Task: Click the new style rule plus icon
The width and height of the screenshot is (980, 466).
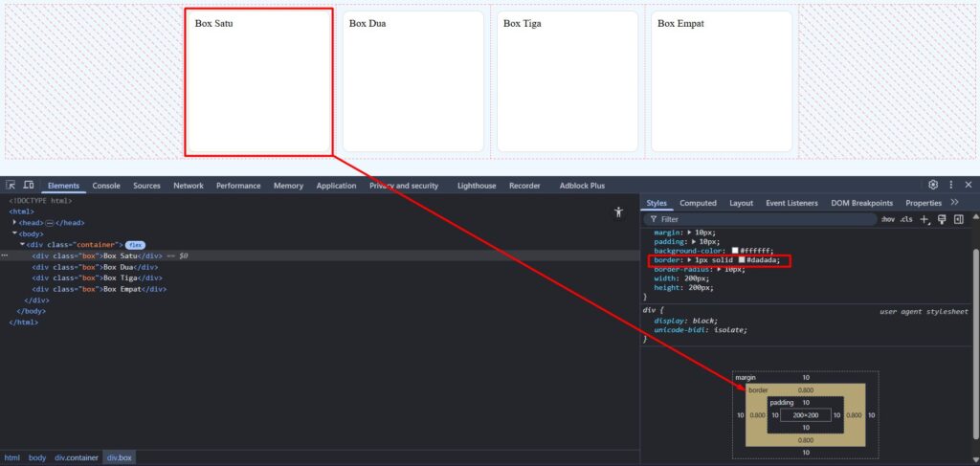Action: (924, 219)
